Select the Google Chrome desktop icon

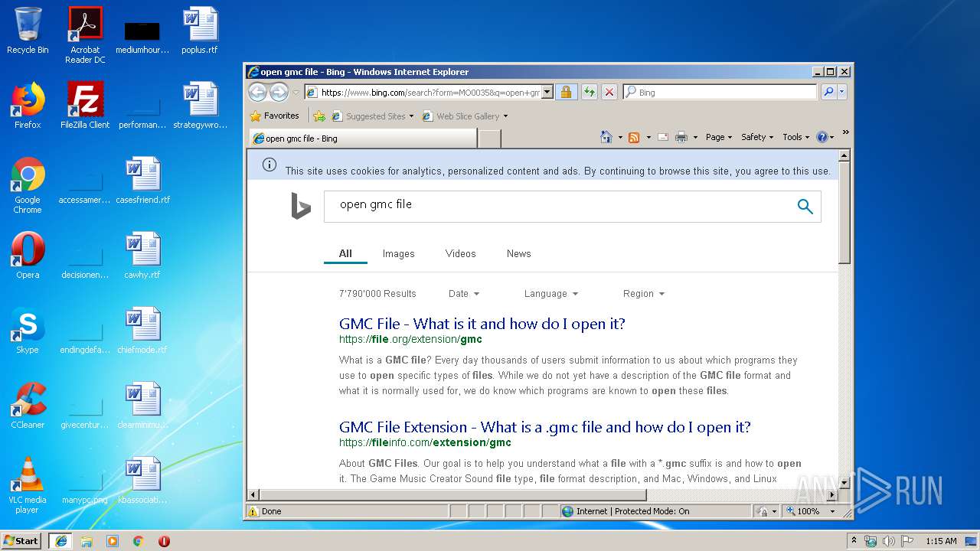[28, 185]
